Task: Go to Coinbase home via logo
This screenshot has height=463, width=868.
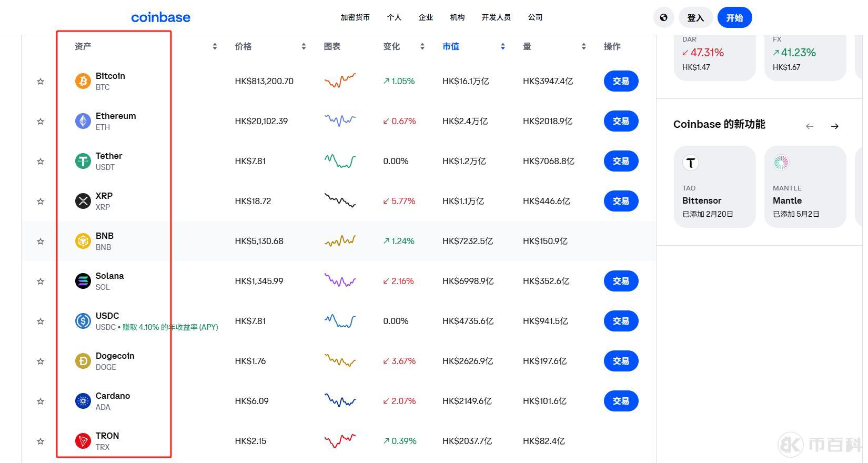Action: click(160, 17)
